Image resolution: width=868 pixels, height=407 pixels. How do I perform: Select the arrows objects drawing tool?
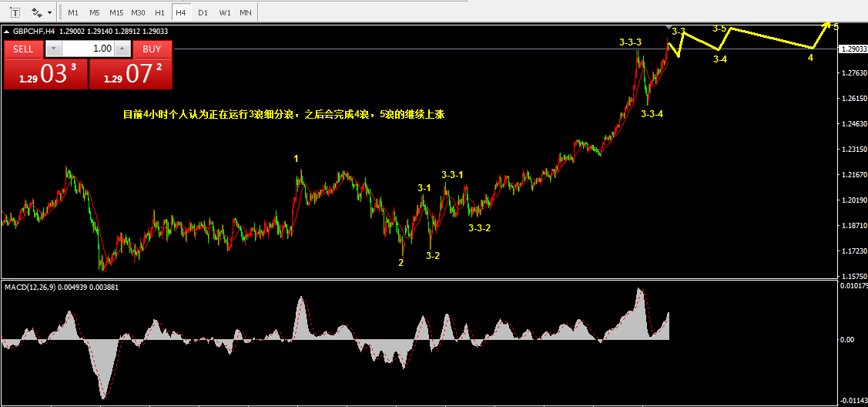[36, 12]
